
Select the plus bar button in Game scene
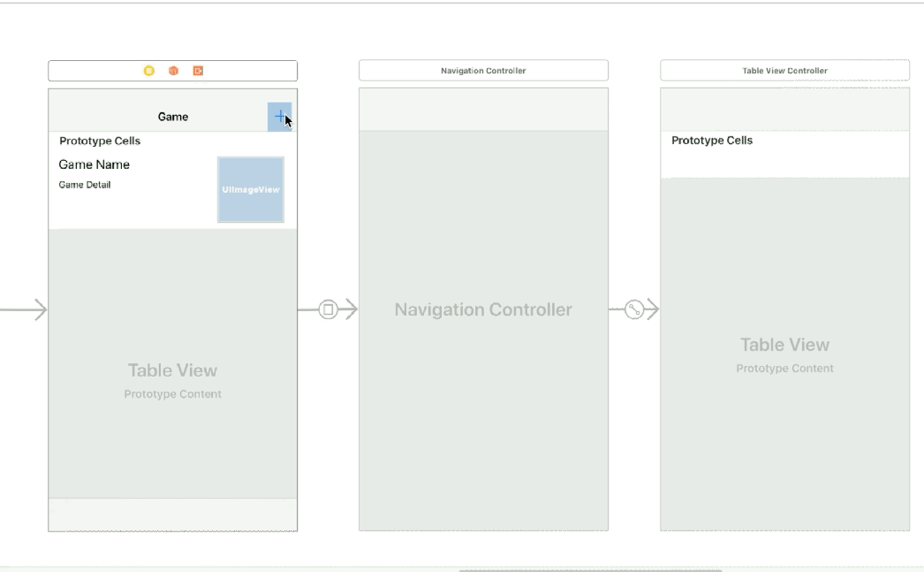[x=279, y=117]
